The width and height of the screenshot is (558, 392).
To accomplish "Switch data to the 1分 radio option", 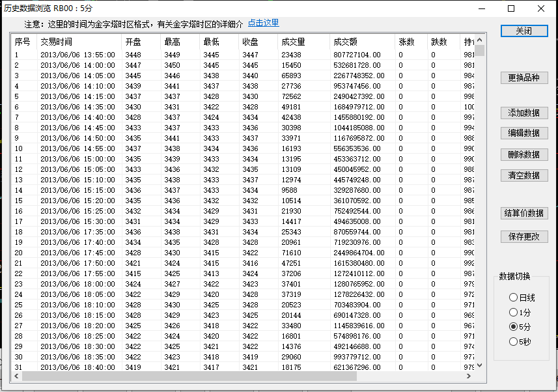I will (x=514, y=313).
